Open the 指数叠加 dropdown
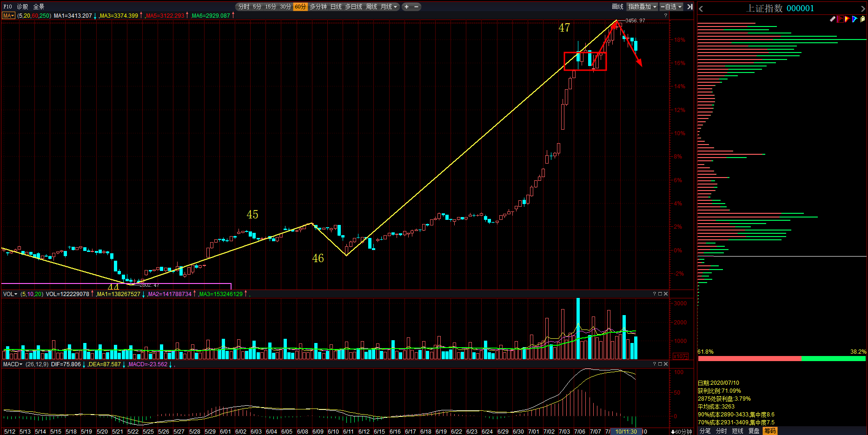The height and width of the screenshot is (435, 868). (642, 7)
